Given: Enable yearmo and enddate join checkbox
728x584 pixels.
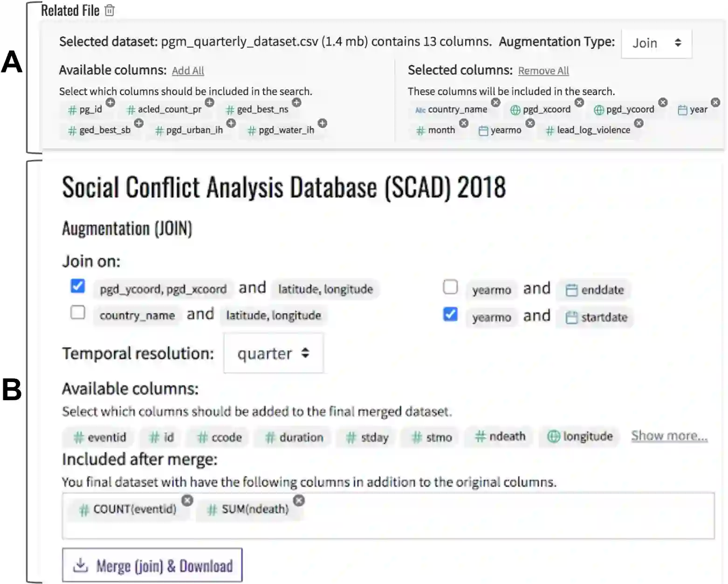Looking at the screenshot, I should pyautogui.click(x=450, y=286).
